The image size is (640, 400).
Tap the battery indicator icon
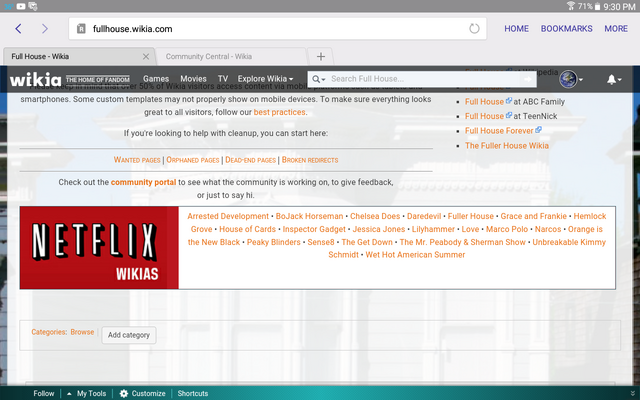[598, 7]
